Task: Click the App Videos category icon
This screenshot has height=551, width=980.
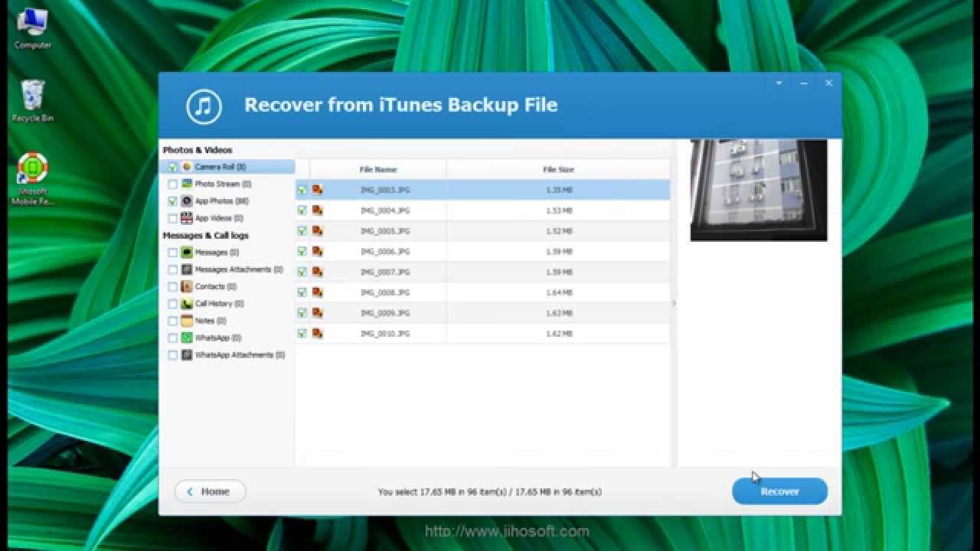Action: [187, 218]
